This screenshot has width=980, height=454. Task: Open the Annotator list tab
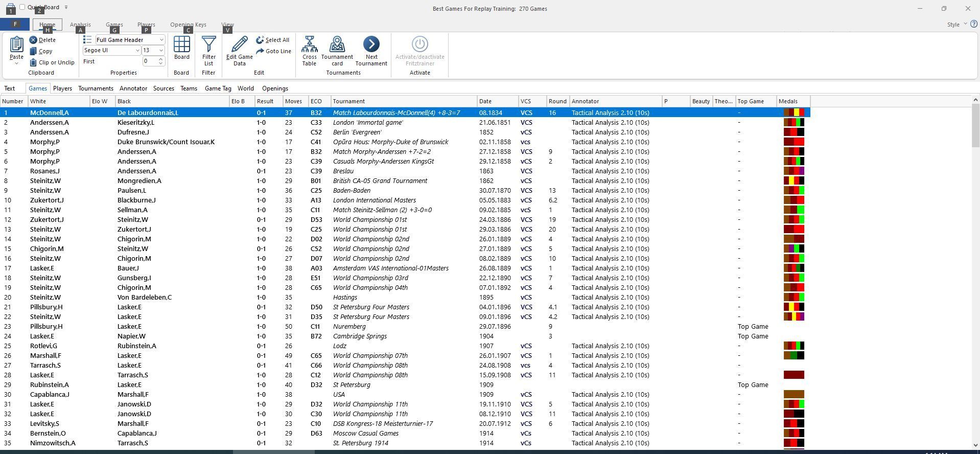pyautogui.click(x=133, y=88)
